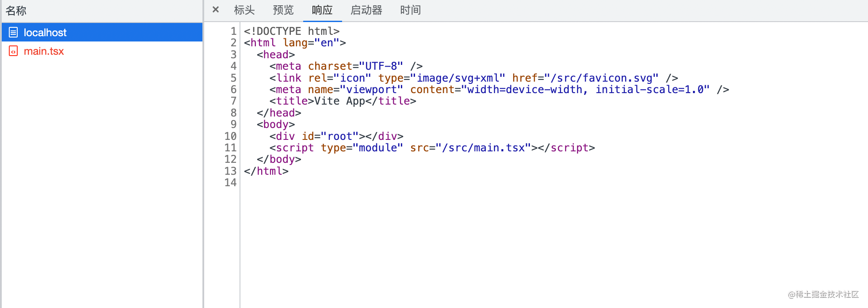The image size is (868, 308).
Task: Click the "/src/favicon.svg" href value
Action: click(602, 78)
